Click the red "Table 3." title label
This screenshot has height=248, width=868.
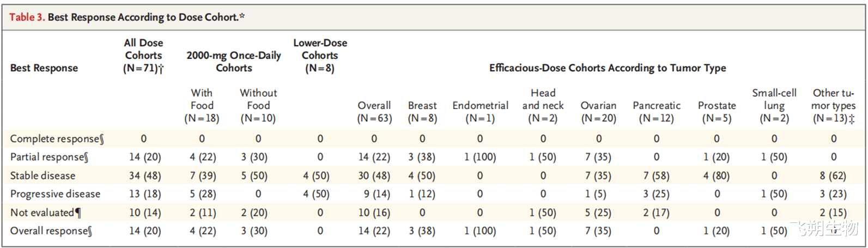pyautogui.click(x=27, y=17)
